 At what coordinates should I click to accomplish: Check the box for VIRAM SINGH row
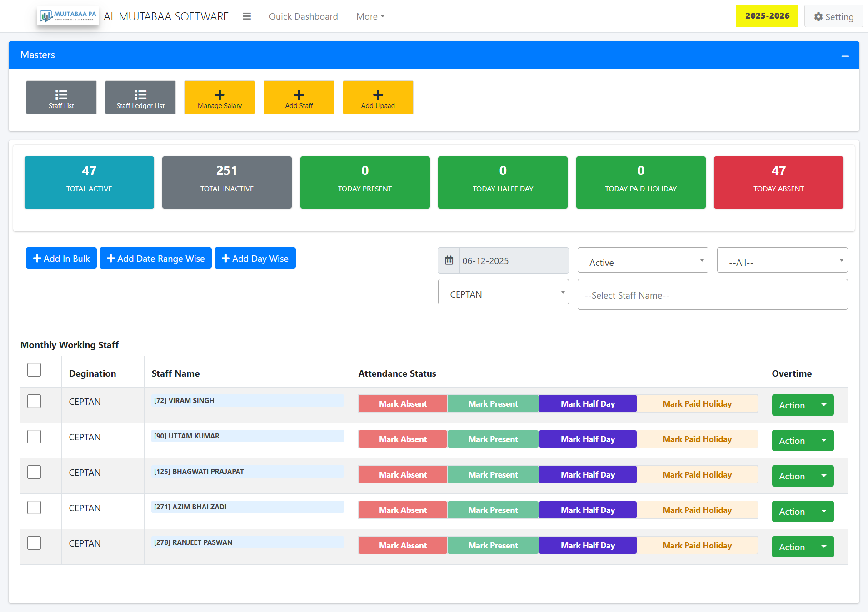(34, 401)
